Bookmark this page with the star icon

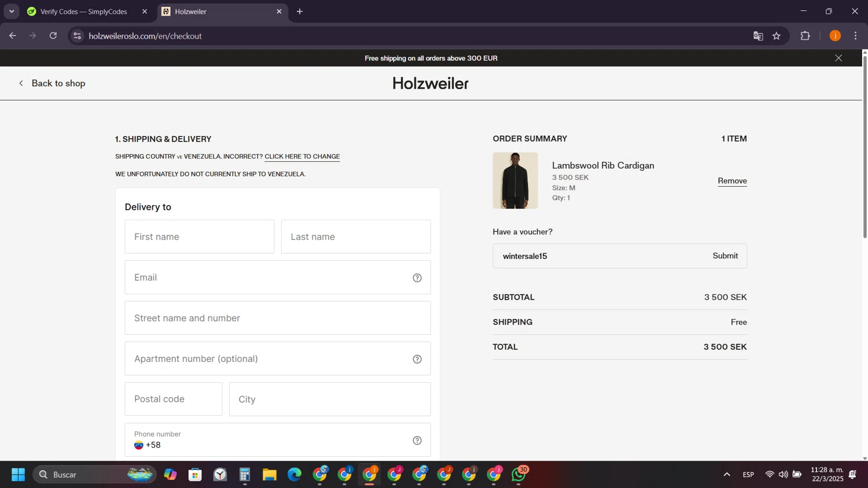pyautogui.click(x=777, y=36)
